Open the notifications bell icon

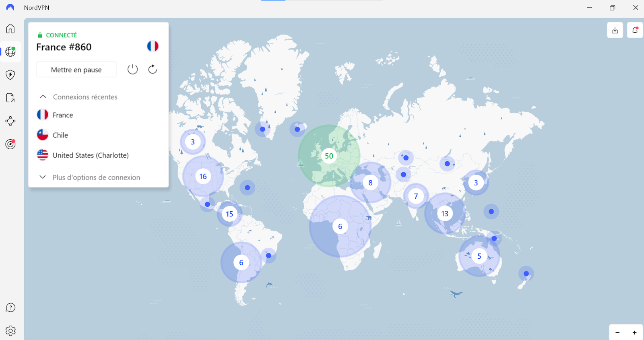635,30
